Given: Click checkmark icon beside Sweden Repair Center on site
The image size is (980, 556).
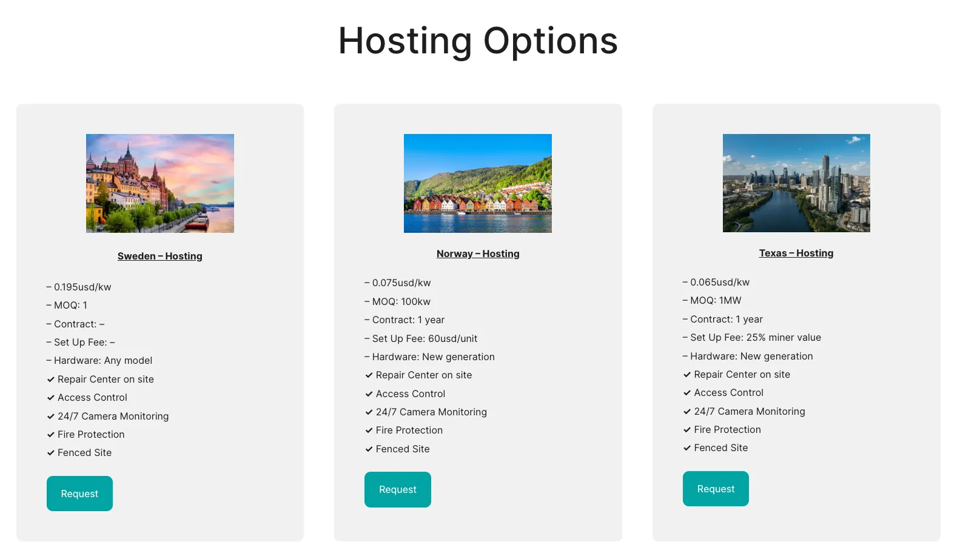Looking at the screenshot, I should pos(51,380).
